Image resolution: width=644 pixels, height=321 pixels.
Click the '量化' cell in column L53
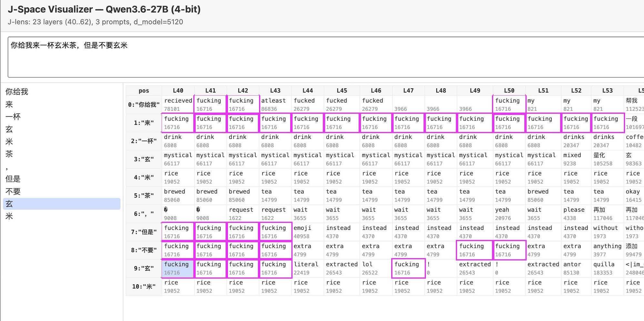608,159
